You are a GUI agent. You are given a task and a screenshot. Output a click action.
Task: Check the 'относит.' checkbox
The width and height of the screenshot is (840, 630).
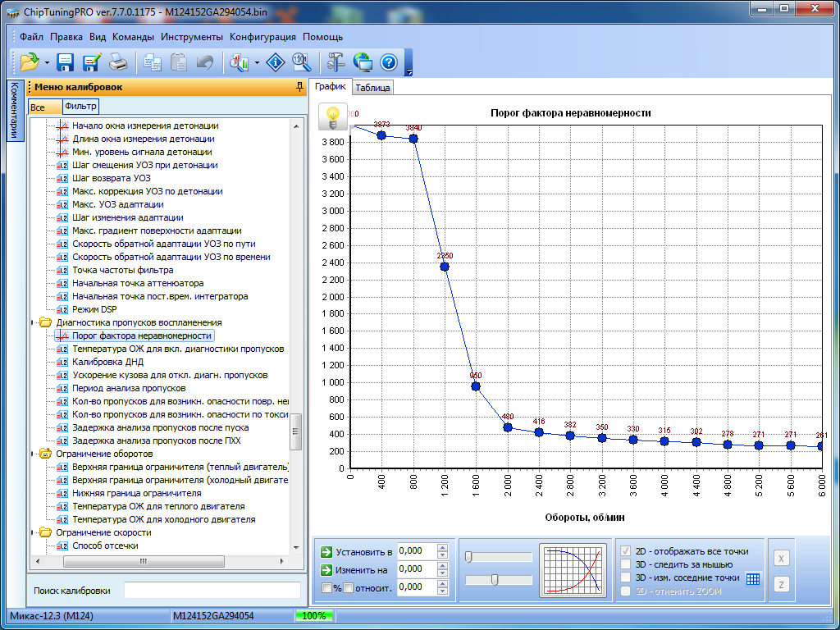click(348, 587)
